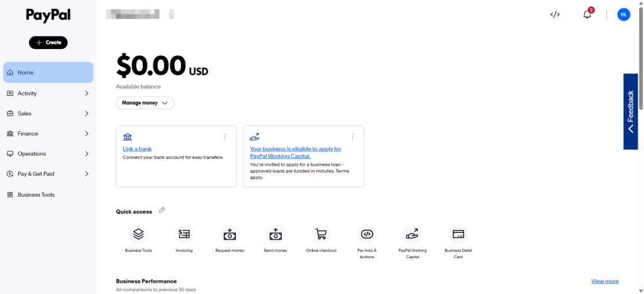Click the Finance bank icon
This screenshot has width=644, height=294.
tap(10, 134)
